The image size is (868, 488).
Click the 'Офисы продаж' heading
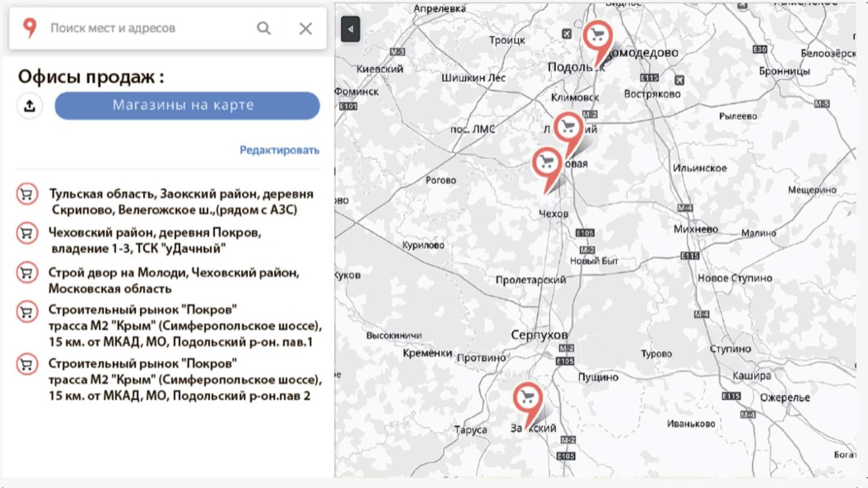(x=91, y=77)
